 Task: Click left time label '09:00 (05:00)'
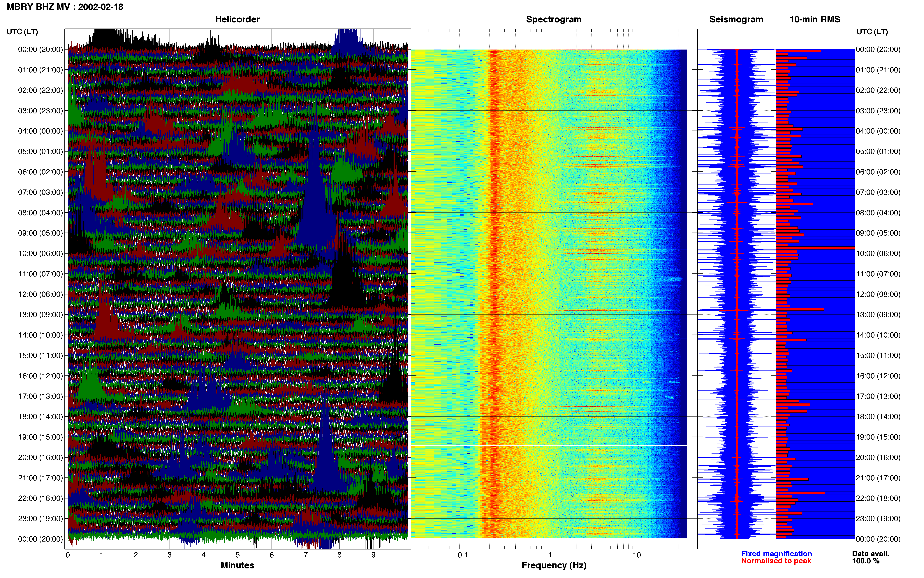pyautogui.click(x=41, y=233)
